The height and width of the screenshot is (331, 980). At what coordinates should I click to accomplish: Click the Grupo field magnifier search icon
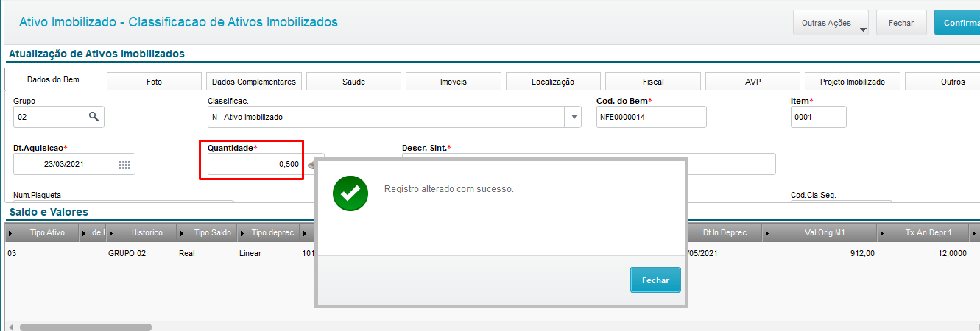tap(94, 116)
